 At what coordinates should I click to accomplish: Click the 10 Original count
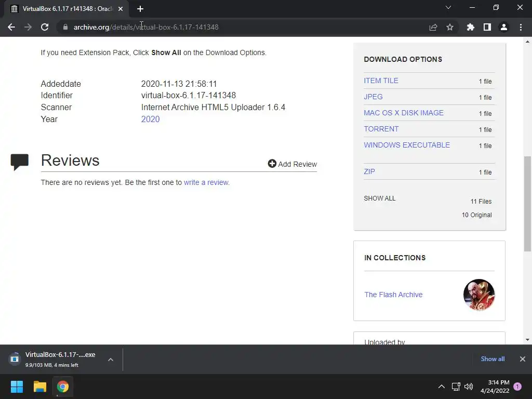tap(477, 215)
